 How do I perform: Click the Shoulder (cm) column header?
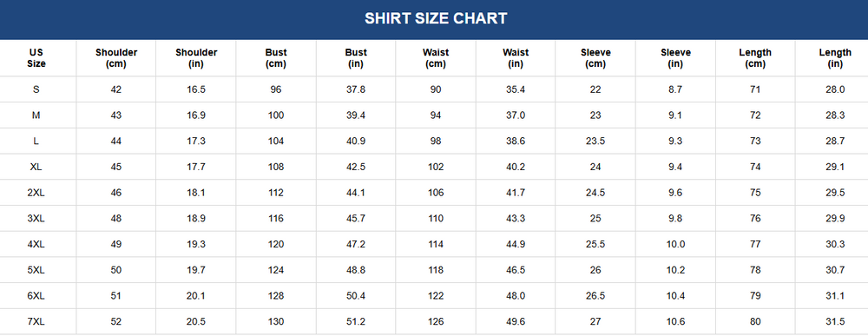coord(116,58)
